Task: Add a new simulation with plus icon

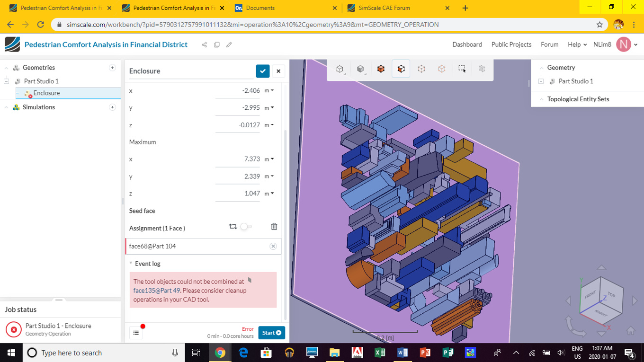Action: pyautogui.click(x=112, y=107)
